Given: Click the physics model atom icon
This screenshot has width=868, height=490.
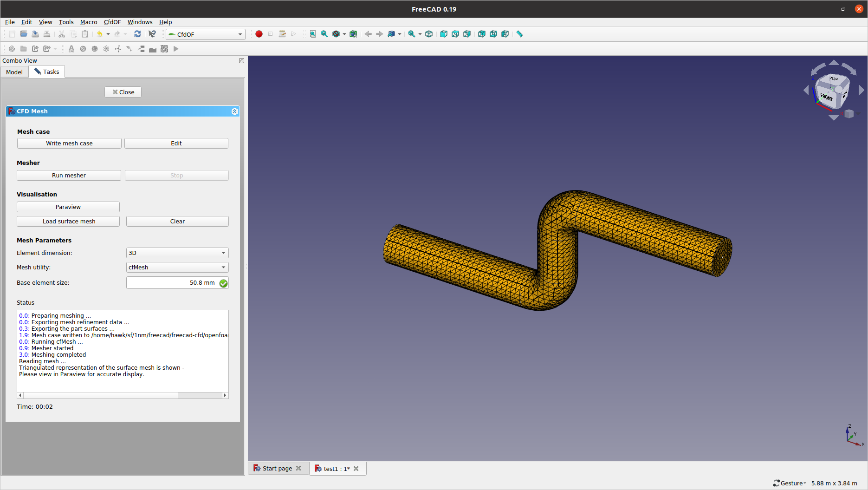Looking at the screenshot, I should pyautogui.click(x=106, y=49).
